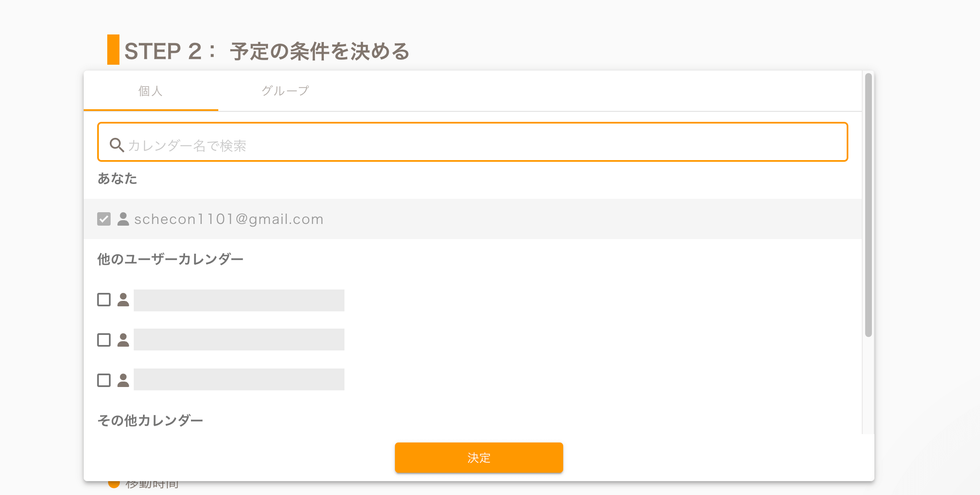Click the third other-user calendar person icon
Screen dimensions: 980x495
123,380
